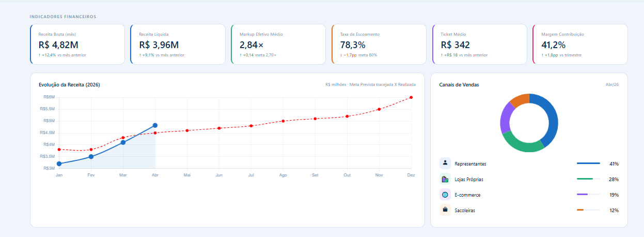Image resolution: width=644 pixels, height=237 pixels.
Task: Click the '41%' share value
Action: point(614,164)
